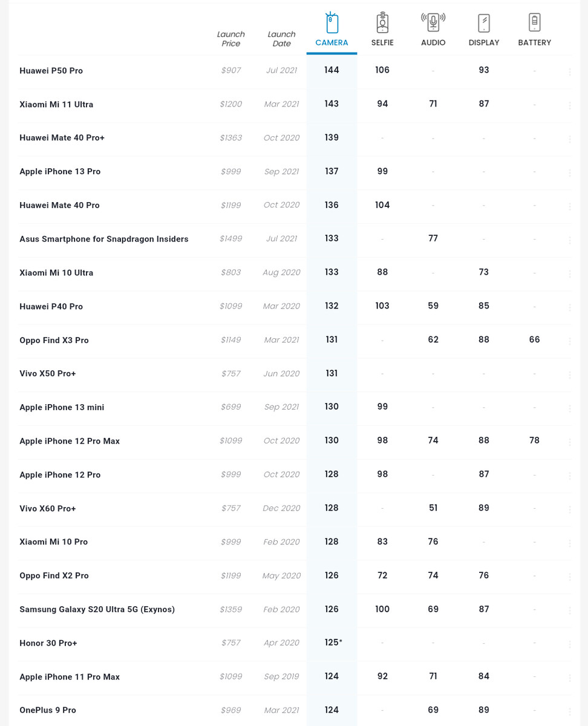Switch to the SELFIE ranking tab
The image size is (588, 726).
pyautogui.click(x=382, y=43)
